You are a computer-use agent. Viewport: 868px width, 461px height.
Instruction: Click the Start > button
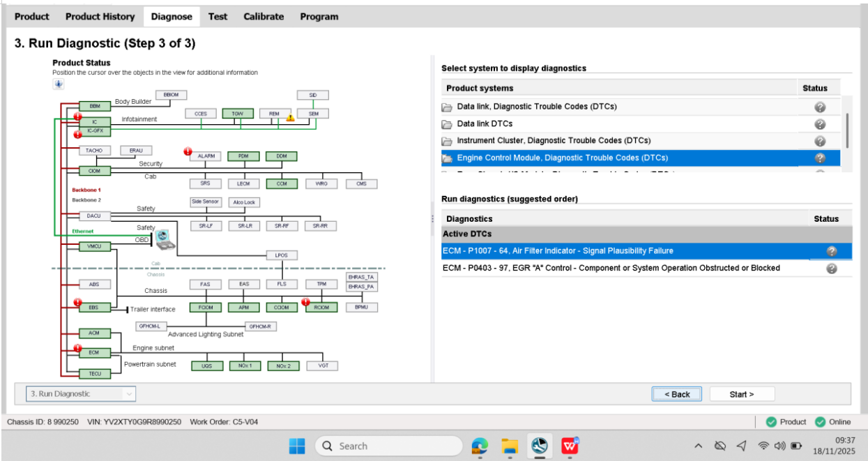742,394
